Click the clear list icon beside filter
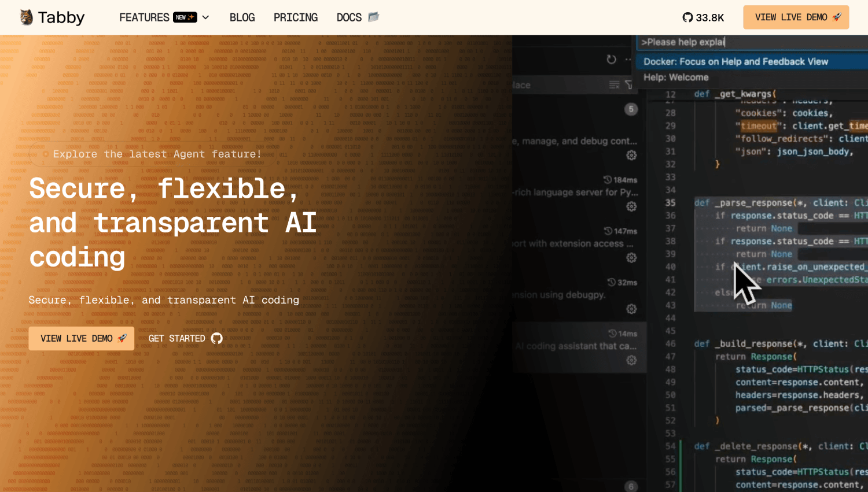Image resolution: width=868 pixels, height=492 pixels. coord(614,85)
